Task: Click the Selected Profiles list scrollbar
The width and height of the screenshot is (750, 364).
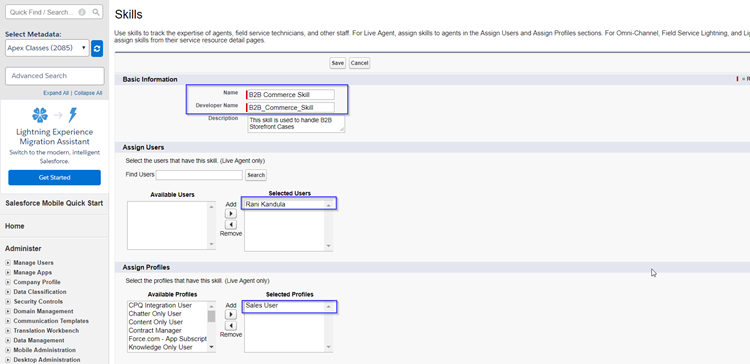Action: pos(328,327)
